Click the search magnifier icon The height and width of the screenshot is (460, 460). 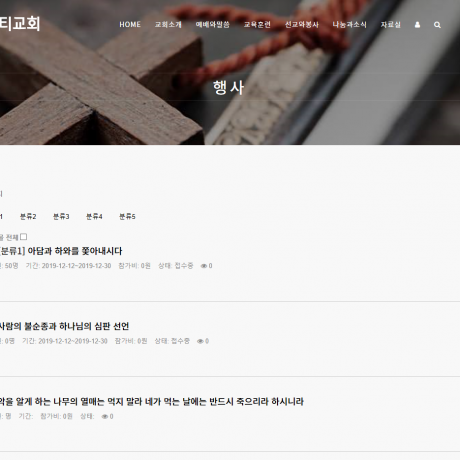(437, 25)
